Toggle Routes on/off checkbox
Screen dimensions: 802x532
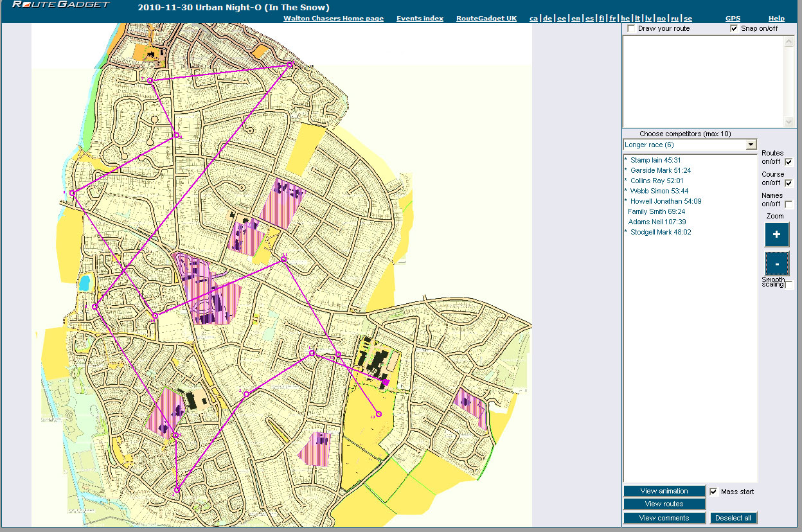(x=789, y=162)
